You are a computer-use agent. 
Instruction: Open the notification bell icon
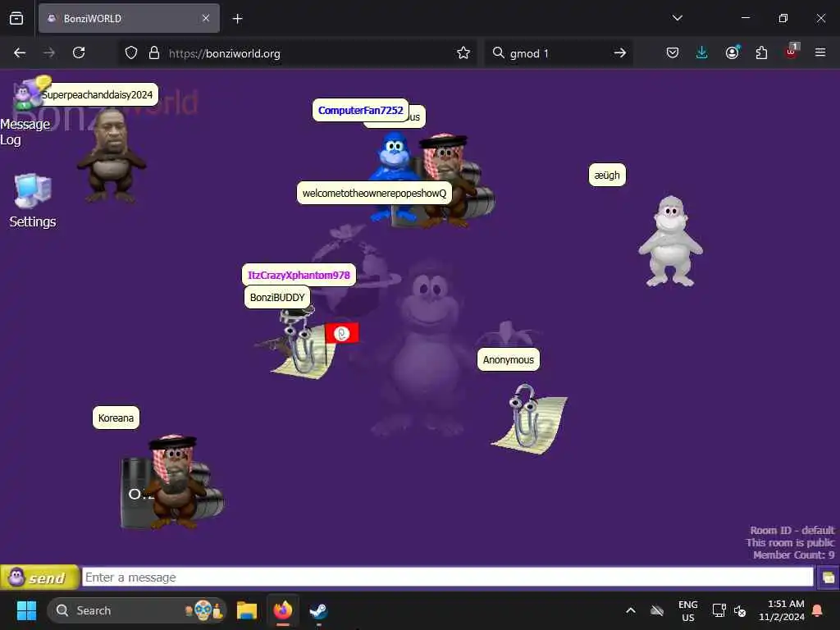818,610
